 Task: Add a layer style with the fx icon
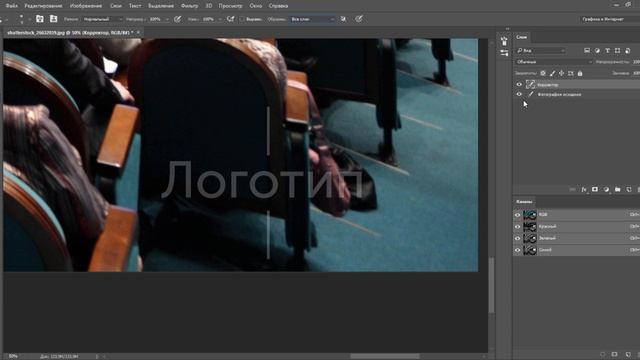pos(584,190)
